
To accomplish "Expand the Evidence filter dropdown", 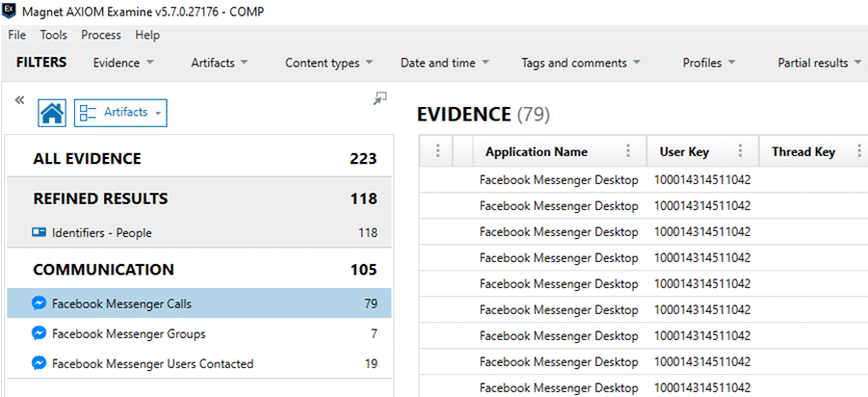I will click(123, 63).
